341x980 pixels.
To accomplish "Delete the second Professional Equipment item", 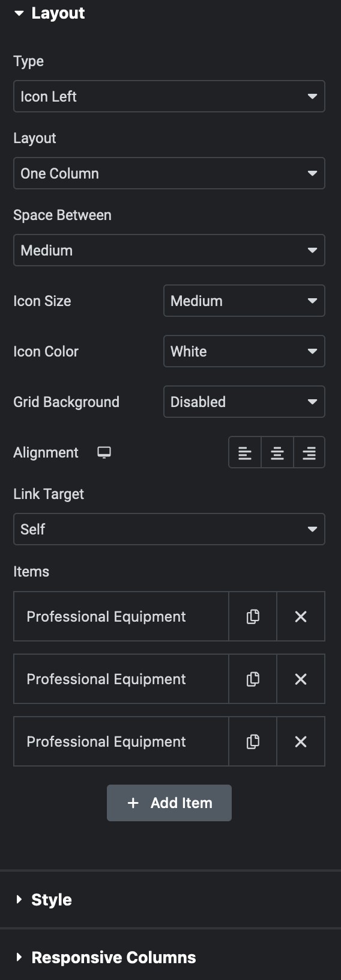I will [301, 679].
